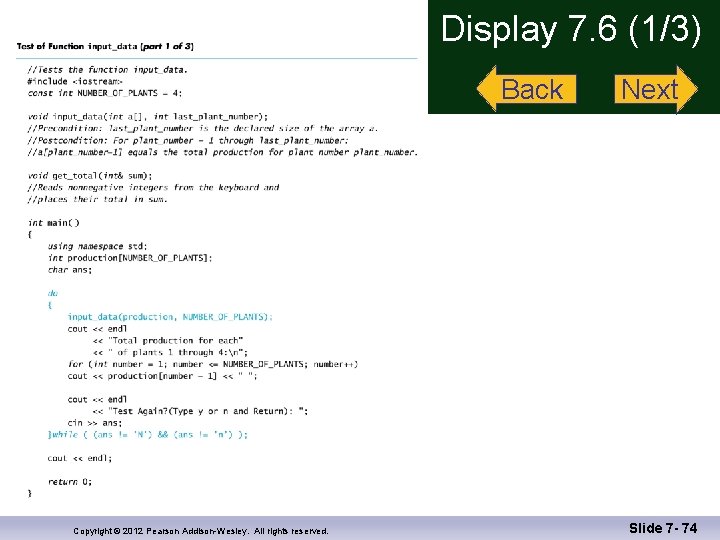Viewport: 720px width, 540px height.
Task: Select the 'Display 7.6 (1/3)' title text
Action: (x=571, y=29)
